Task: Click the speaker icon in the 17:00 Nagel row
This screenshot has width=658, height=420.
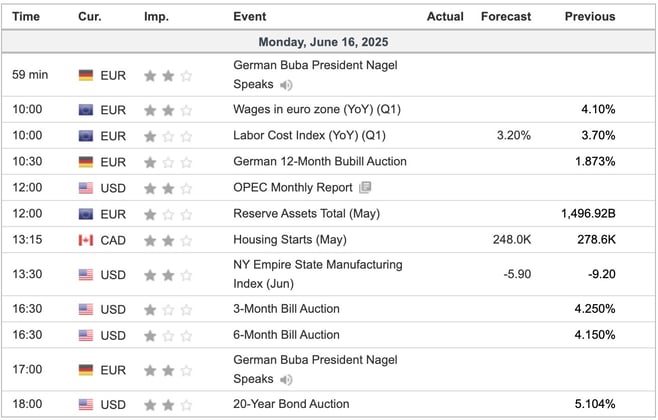Action: pos(286,380)
